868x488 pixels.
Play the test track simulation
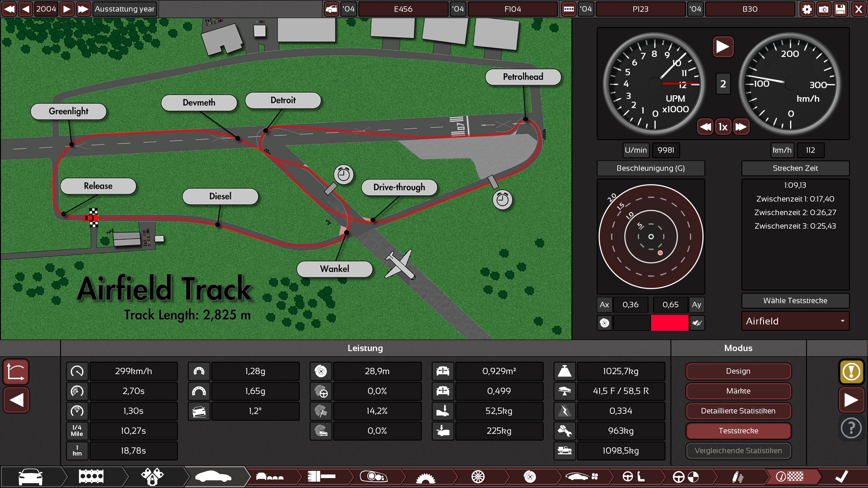[723, 47]
